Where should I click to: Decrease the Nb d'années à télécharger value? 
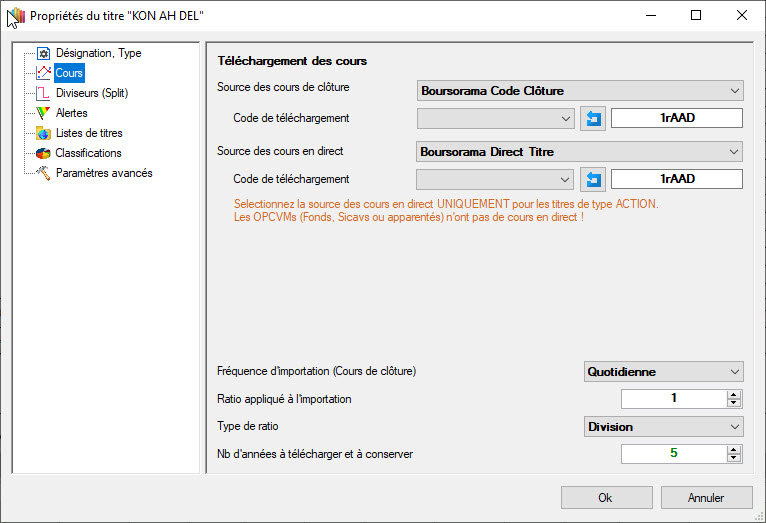tap(735, 459)
